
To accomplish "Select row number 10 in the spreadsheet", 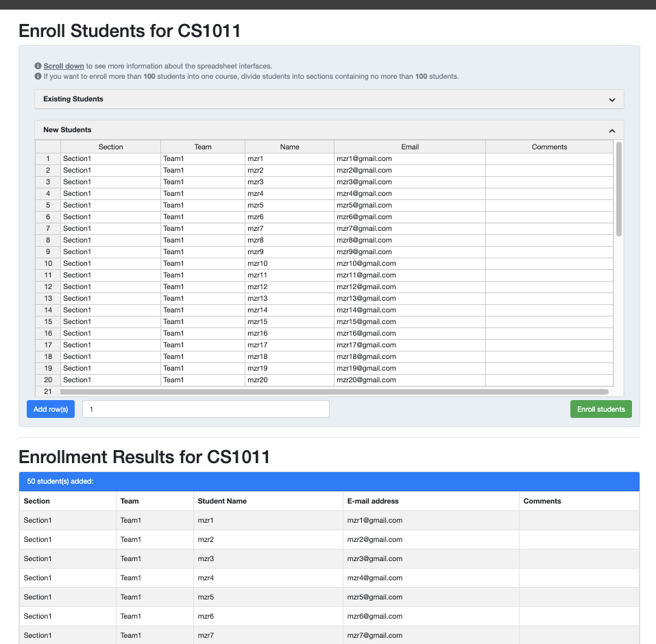I will point(47,263).
